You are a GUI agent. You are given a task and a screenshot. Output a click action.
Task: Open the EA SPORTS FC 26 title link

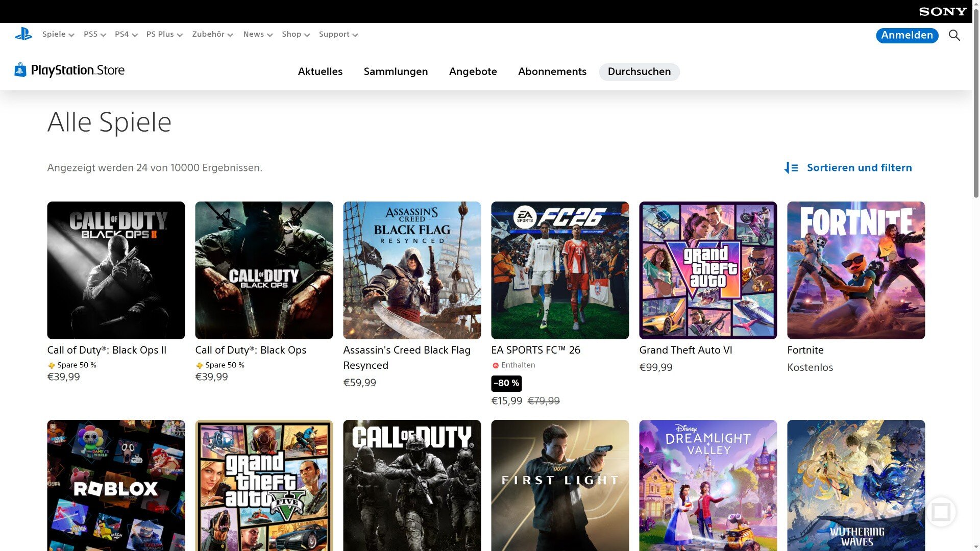point(535,350)
